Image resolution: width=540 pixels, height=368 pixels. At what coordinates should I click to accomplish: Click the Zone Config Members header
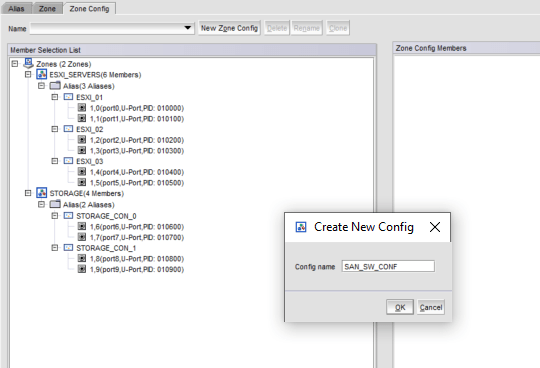pyautogui.click(x=466, y=48)
